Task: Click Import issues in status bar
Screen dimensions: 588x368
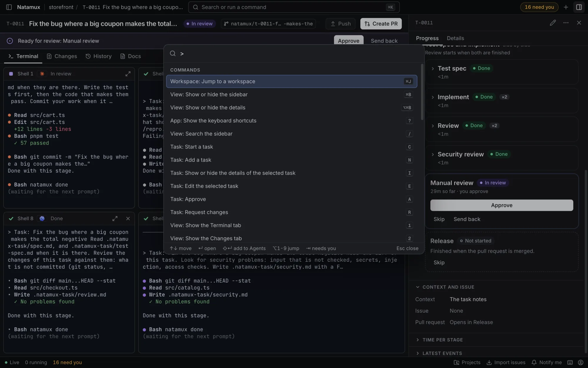Action: (506, 362)
